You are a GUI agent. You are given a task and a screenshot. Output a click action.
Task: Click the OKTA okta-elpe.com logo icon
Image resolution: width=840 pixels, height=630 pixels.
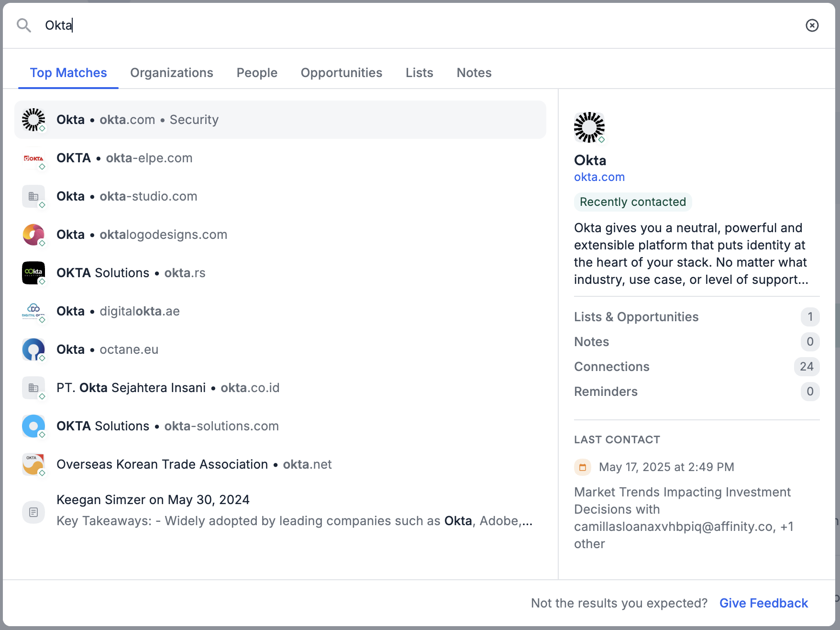(33, 158)
